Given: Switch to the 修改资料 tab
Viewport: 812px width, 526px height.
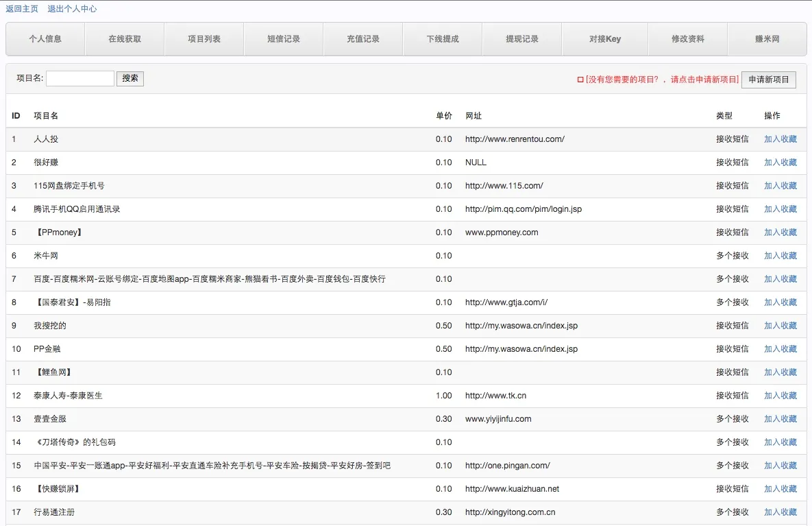Looking at the screenshot, I should pos(688,39).
